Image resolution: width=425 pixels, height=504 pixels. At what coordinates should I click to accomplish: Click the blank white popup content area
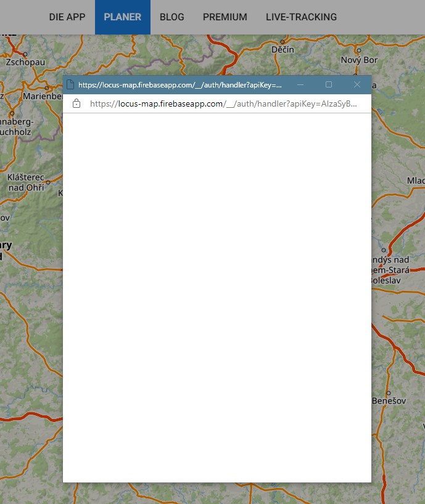pyautogui.click(x=217, y=296)
